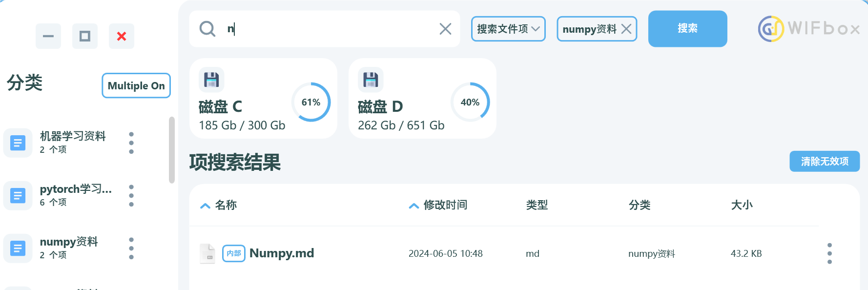Image resolution: width=868 pixels, height=290 pixels.
Task: Click the magnifier search icon
Action: [x=207, y=29]
